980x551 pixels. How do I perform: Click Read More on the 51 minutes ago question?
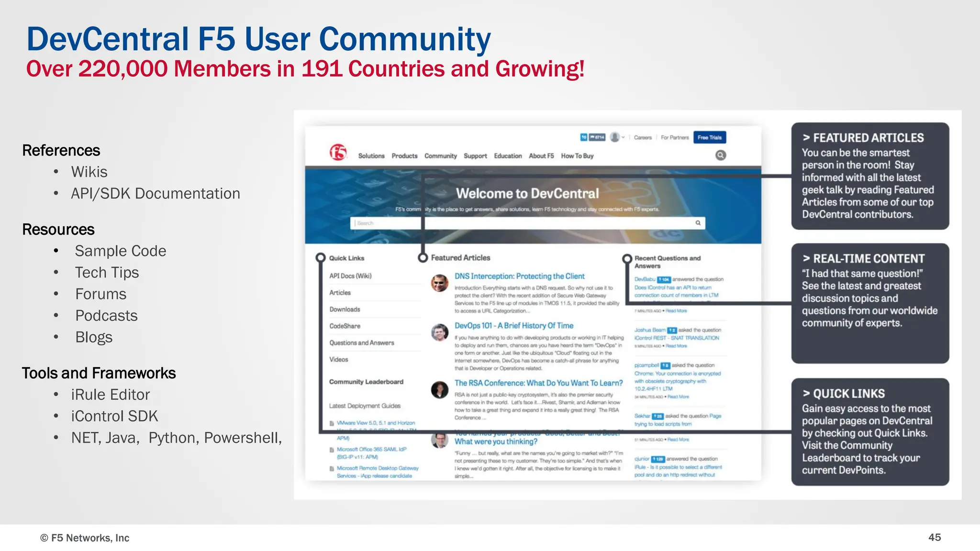click(678, 440)
